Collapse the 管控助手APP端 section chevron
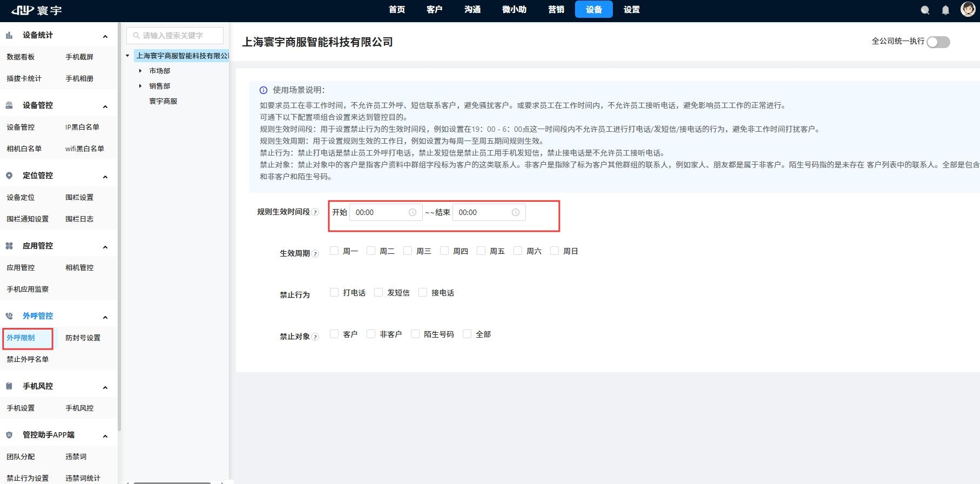This screenshot has width=980, height=484. click(x=105, y=436)
